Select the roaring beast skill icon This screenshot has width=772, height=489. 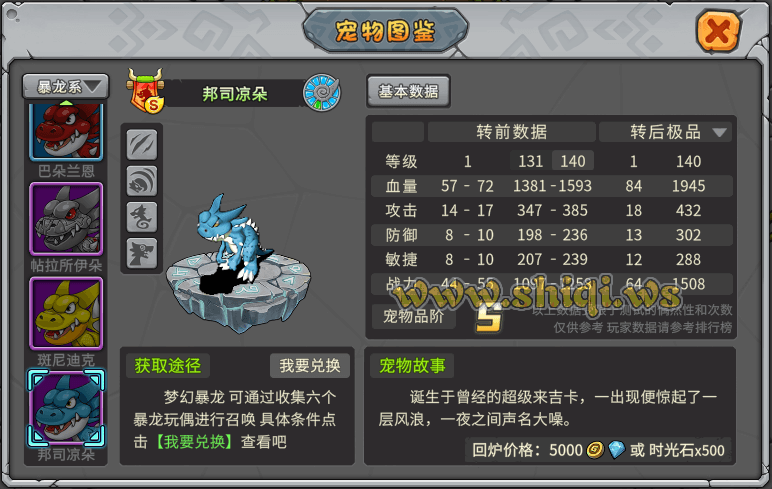[x=142, y=181]
